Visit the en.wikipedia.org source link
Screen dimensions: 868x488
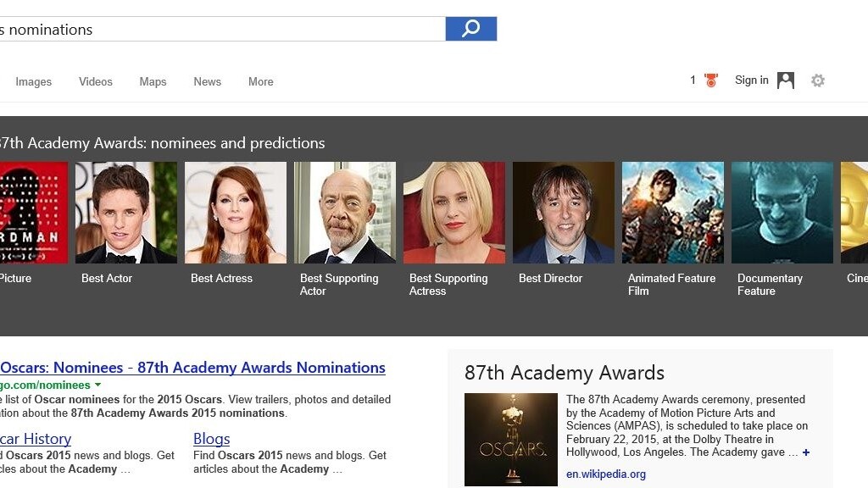606,474
